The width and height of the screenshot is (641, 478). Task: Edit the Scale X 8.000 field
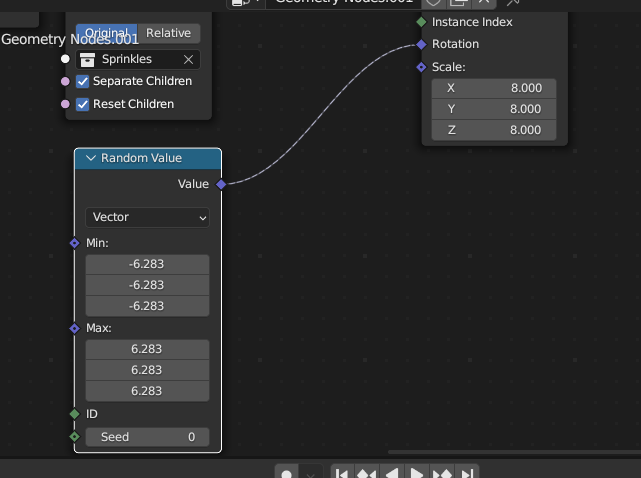point(494,88)
